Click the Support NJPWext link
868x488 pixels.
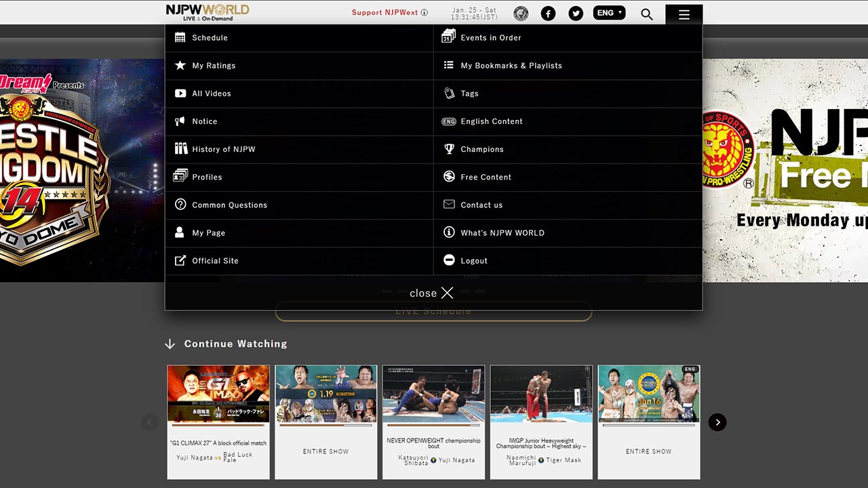(384, 12)
